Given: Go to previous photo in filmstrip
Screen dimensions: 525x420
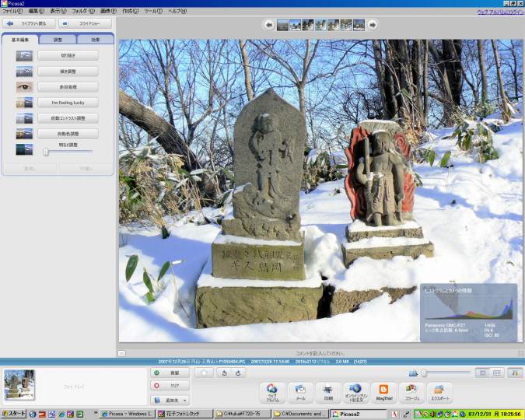Looking at the screenshot, I should [269, 25].
